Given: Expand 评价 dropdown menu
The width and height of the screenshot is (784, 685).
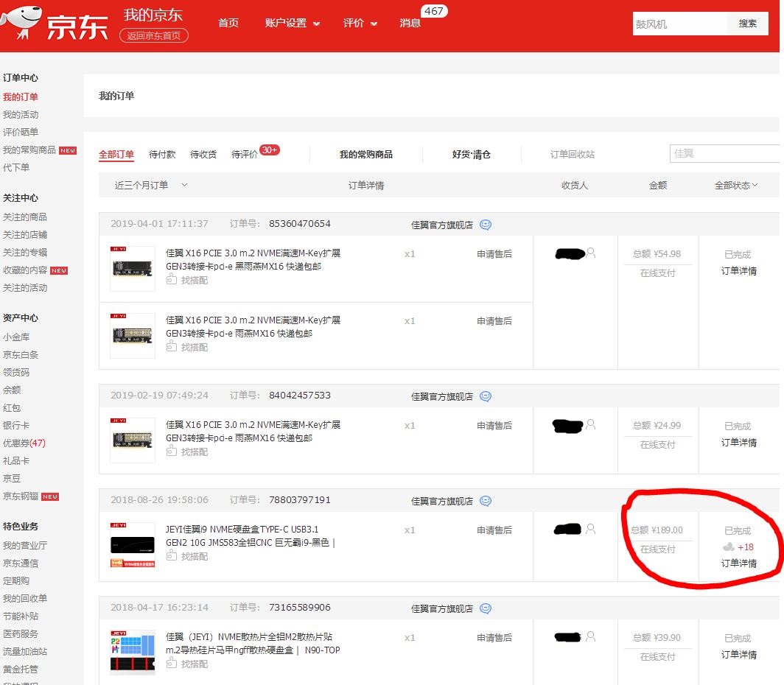Looking at the screenshot, I should [x=360, y=23].
